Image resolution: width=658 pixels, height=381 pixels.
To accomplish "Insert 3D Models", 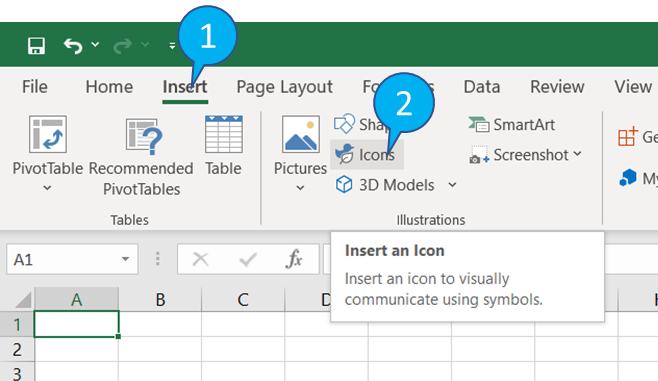I will click(x=385, y=185).
